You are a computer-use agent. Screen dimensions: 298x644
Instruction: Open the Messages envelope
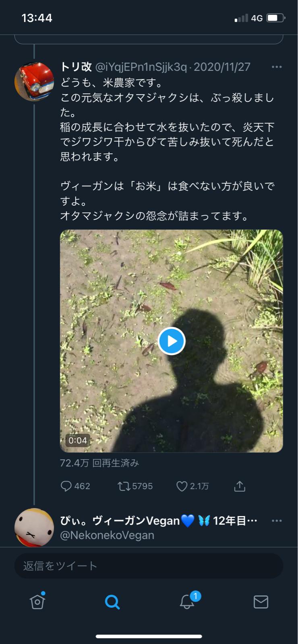tap(261, 602)
